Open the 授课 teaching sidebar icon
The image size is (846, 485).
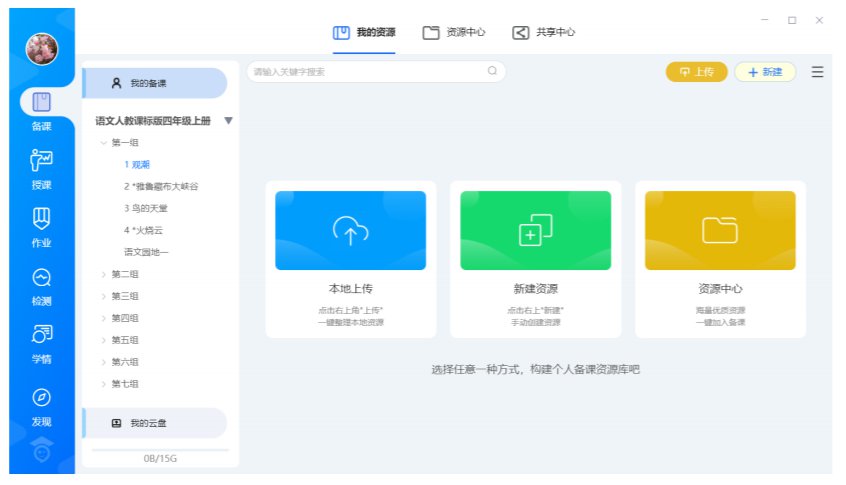pyautogui.click(x=41, y=161)
